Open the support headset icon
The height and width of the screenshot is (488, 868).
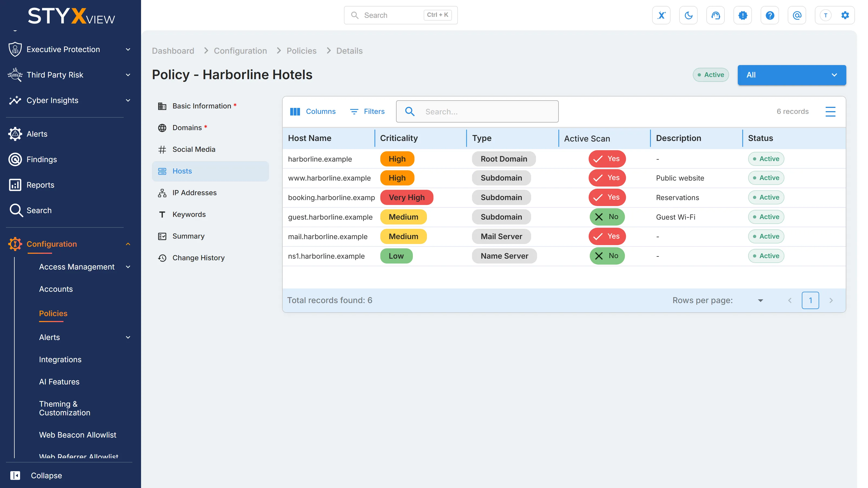(x=715, y=15)
